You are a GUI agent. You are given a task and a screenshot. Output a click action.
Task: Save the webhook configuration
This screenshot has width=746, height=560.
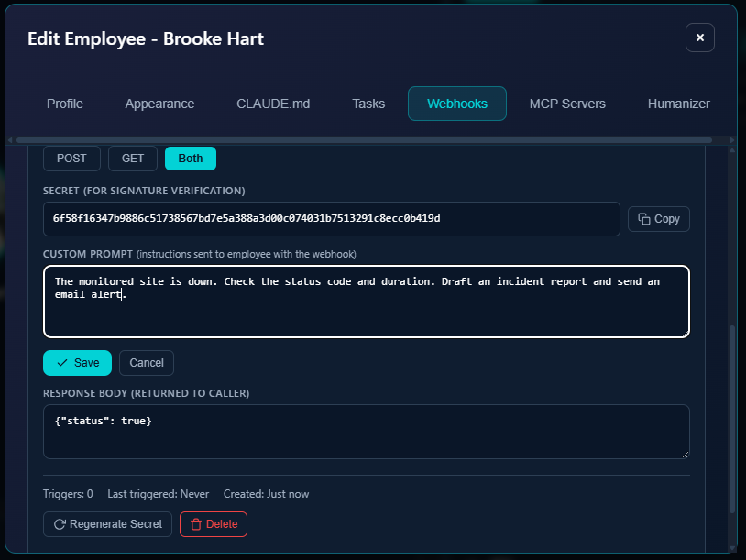(x=77, y=362)
